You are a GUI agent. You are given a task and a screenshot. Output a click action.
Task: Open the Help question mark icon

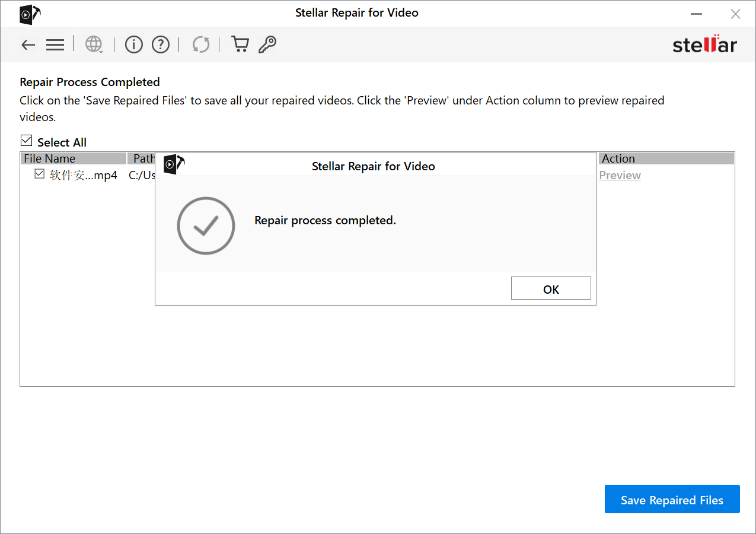pyautogui.click(x=161, y=44)
